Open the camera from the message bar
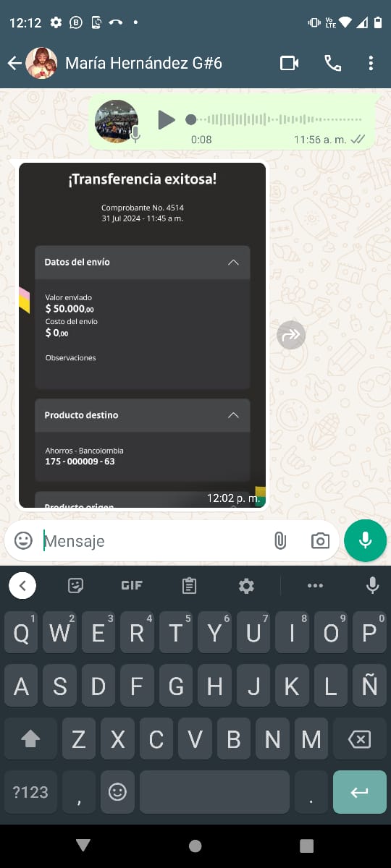Screen dimensions: 391x868 point(320,540)
